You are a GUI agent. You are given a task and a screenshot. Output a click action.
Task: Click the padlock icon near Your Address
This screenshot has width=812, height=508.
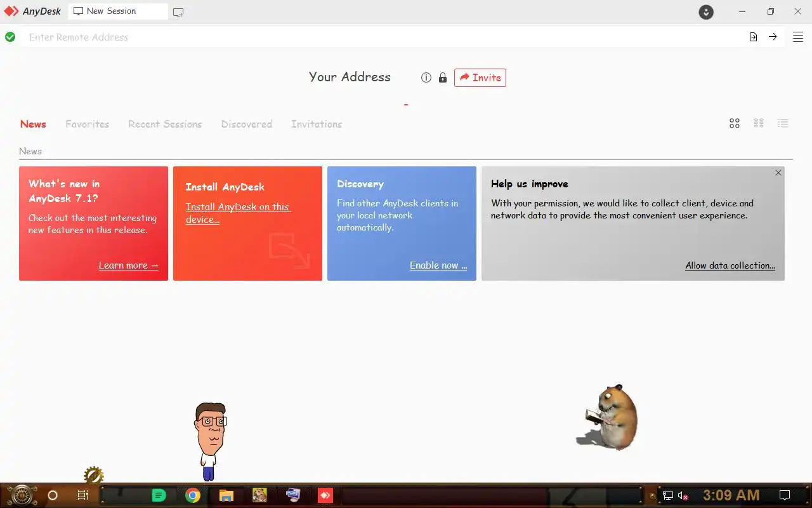[x=443, y=77]
